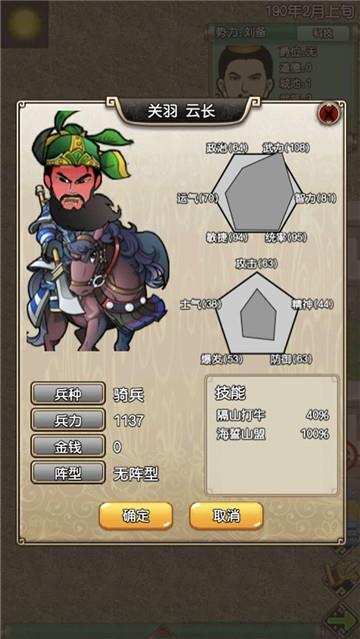The height and width of the screenshot is (639, 360).
Task: Click the 金钱 money button
Action: tap(68, 447)
